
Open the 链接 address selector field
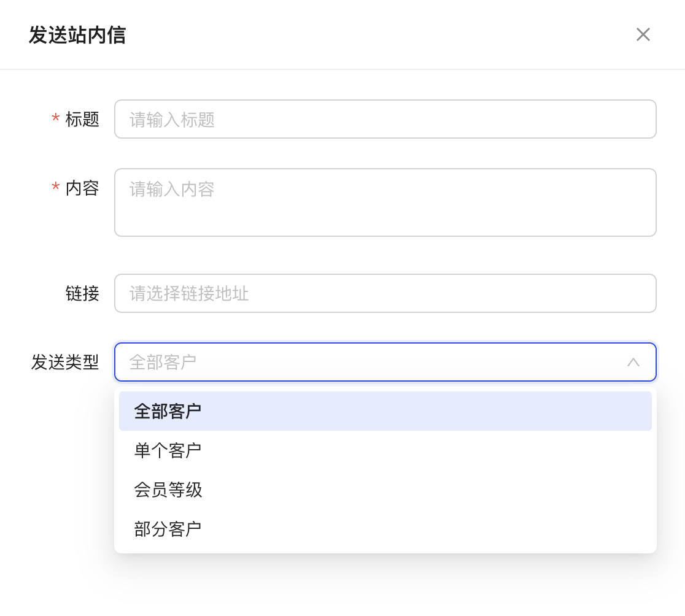(385, 293)
